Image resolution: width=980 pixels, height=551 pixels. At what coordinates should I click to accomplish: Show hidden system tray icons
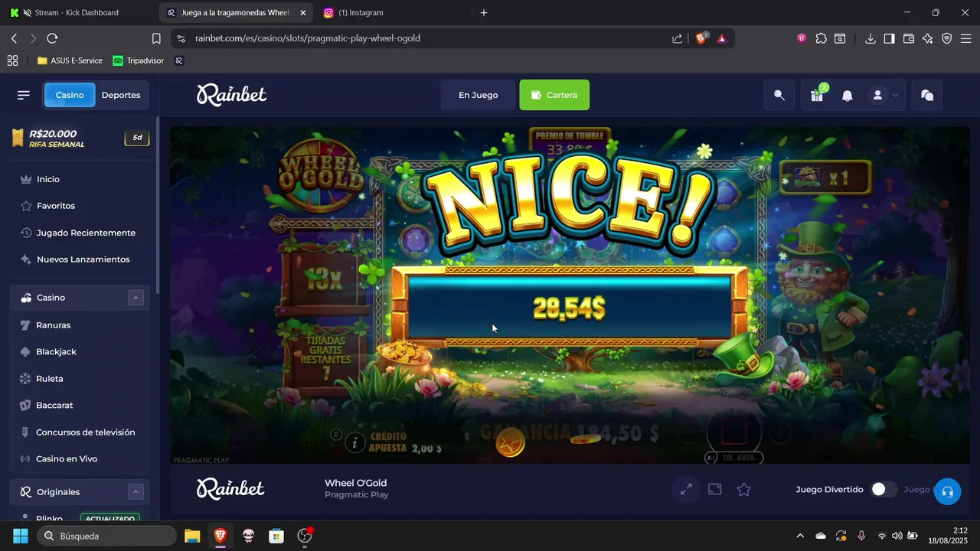(x=800, y=536)
